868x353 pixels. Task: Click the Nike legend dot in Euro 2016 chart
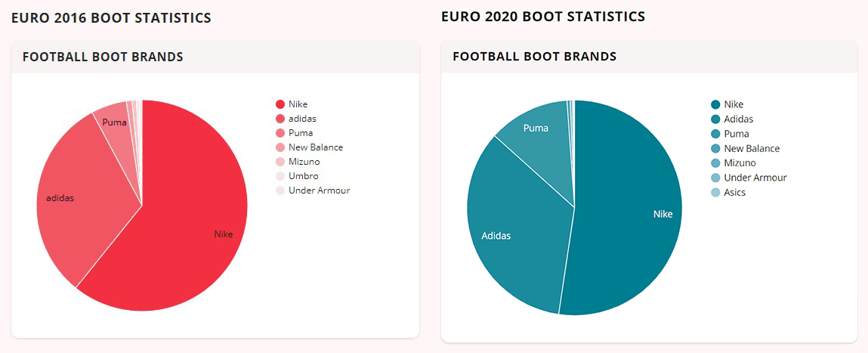[x=280, y=104]
